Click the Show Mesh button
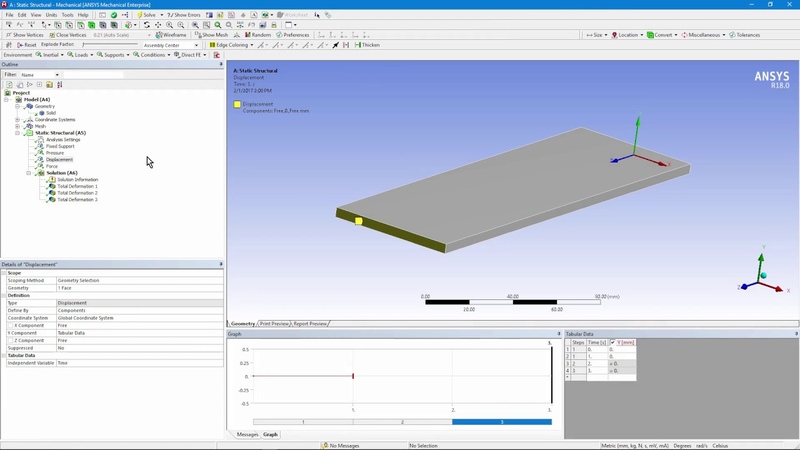Image resolution: width=800 pixels, height=450 pixels. (211, 35)
